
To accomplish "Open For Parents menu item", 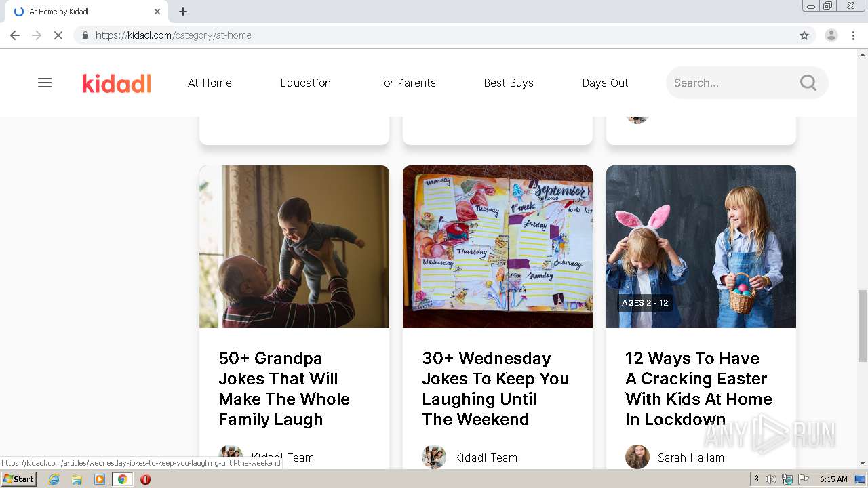I will click(x=408, y=83).
